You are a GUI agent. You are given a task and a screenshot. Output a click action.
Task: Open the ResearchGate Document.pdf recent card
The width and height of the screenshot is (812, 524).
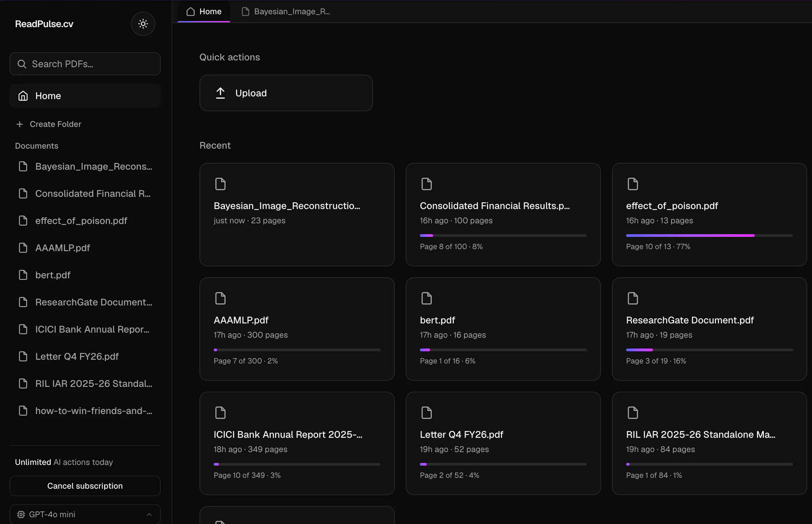[709, 329]
